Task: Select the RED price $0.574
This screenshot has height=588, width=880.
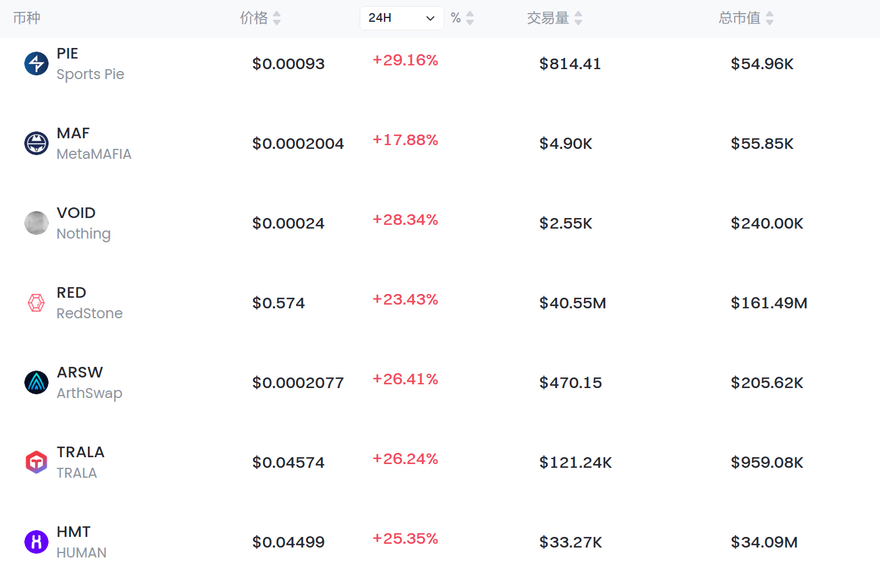Action: pos(279,303)
